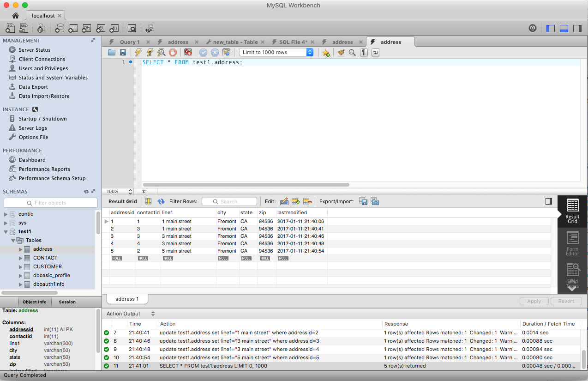This screenshot has width=588, height=381.
Task: Toggle continue-on-error execution icon
Action: pos(188,53)
